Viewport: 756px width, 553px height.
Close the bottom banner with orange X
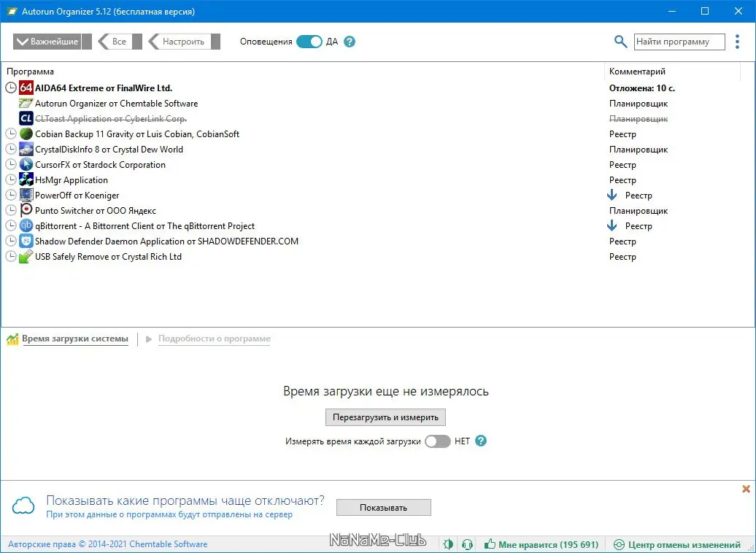point(746,489)
